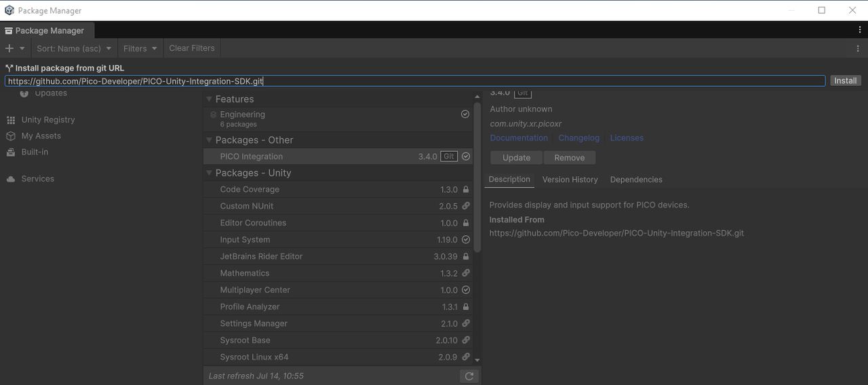Select the Engineering feature row
This screenshot has height=385, width=868.
338,119
